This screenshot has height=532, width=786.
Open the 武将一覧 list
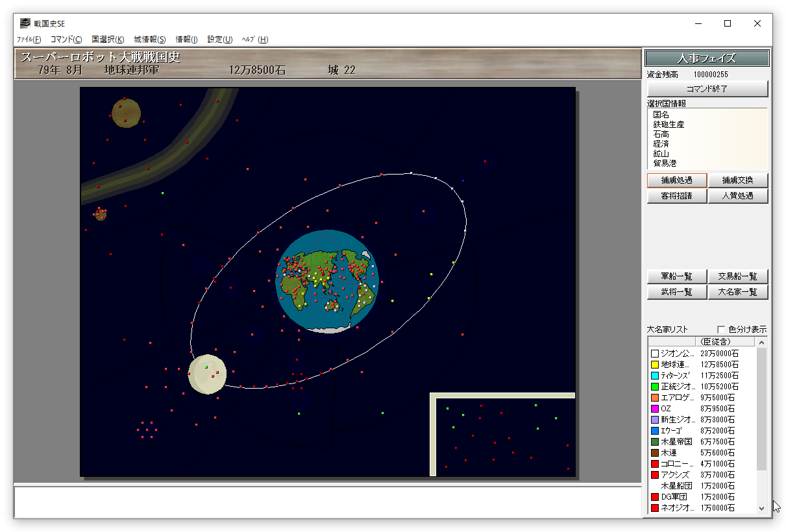point(676,292)
